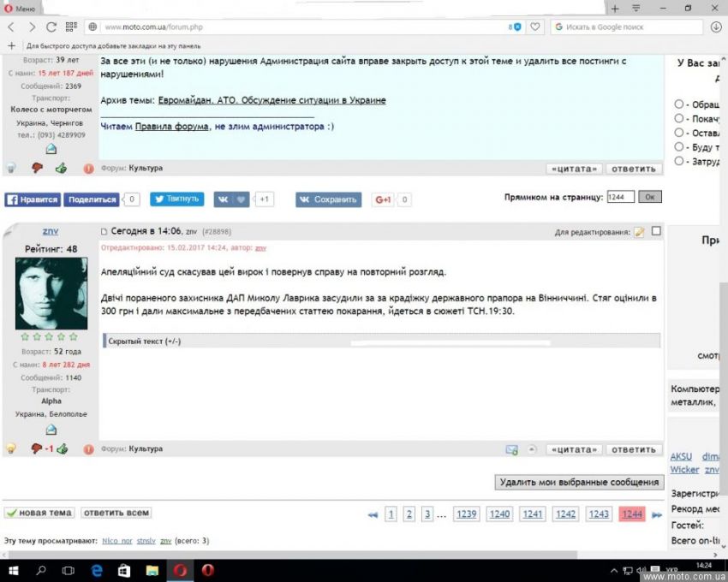Image resolution: width=728 pixels, height=582 pixels.
Task: Click the address bar with moto.com.ua URL
Action: [297, 27]
